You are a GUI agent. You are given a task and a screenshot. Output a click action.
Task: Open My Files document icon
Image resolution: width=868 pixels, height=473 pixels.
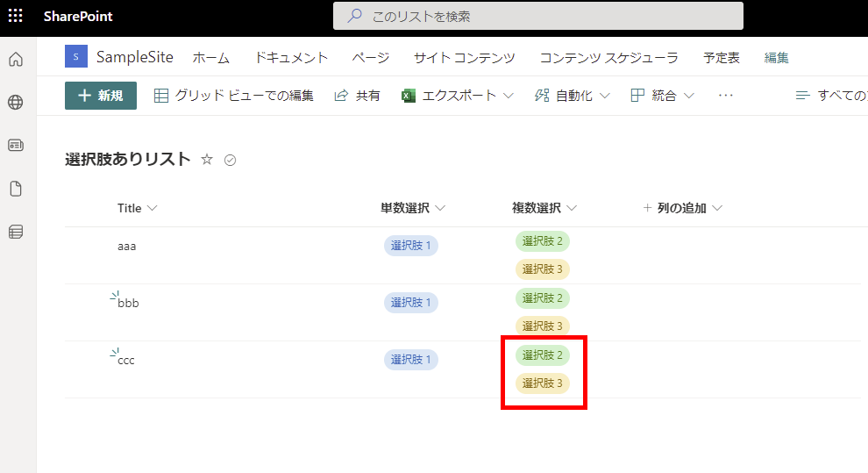[16, 189]
